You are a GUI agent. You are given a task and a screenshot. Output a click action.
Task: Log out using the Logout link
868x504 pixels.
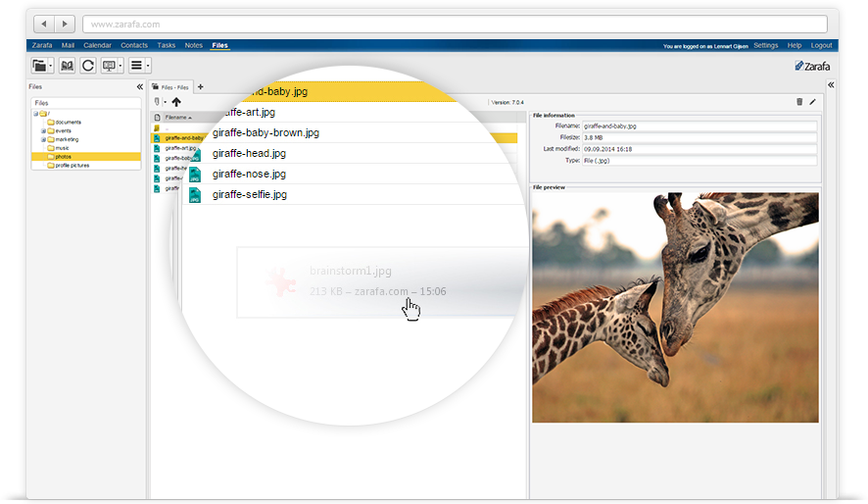[x=822, y=45]
